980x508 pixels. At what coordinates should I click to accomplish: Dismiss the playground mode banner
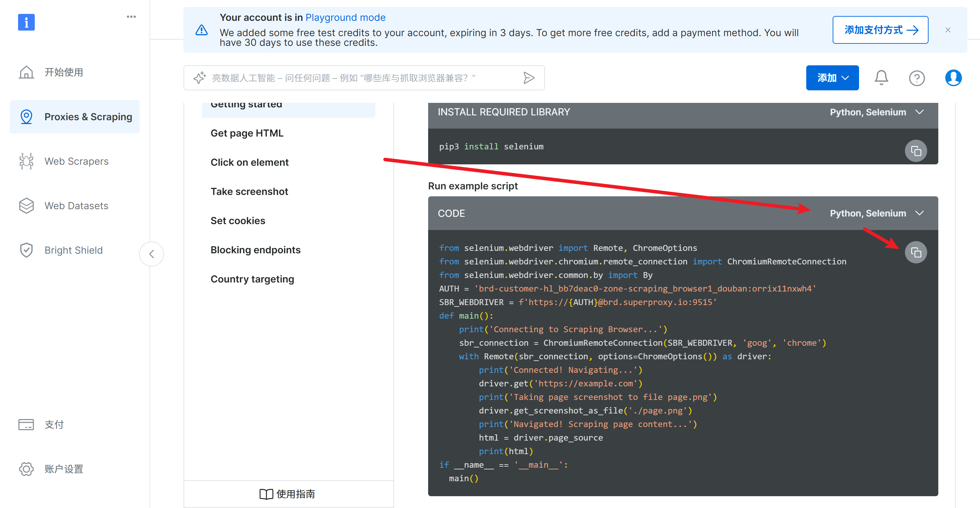[948, 30]
